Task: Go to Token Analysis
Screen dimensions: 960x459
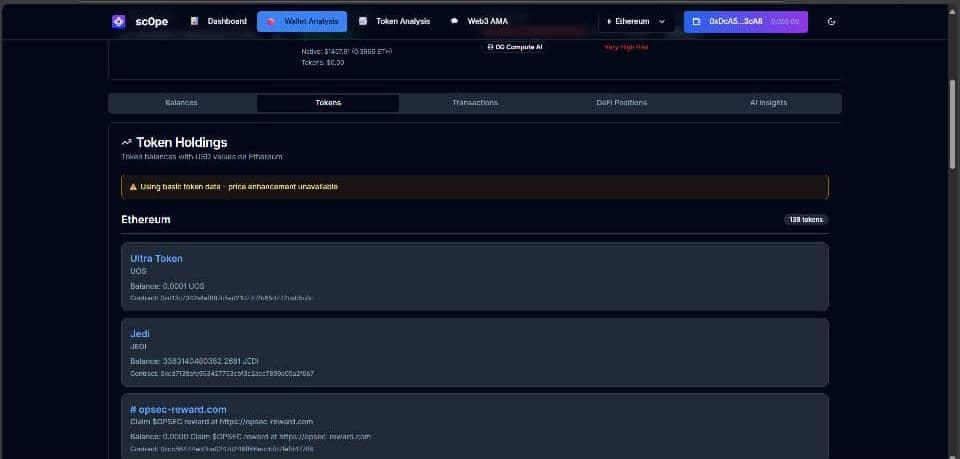Action: pyautogui.click(x=394, y=21)
